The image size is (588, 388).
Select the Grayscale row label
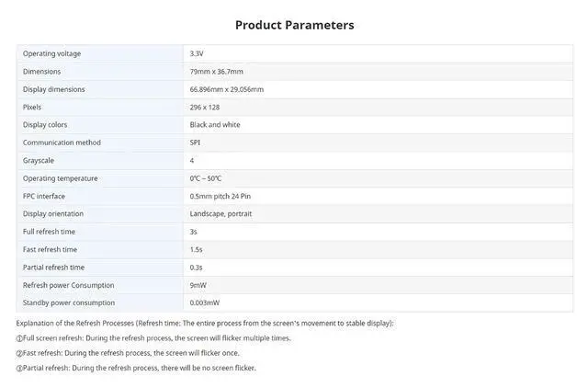(x=39, y=161)
